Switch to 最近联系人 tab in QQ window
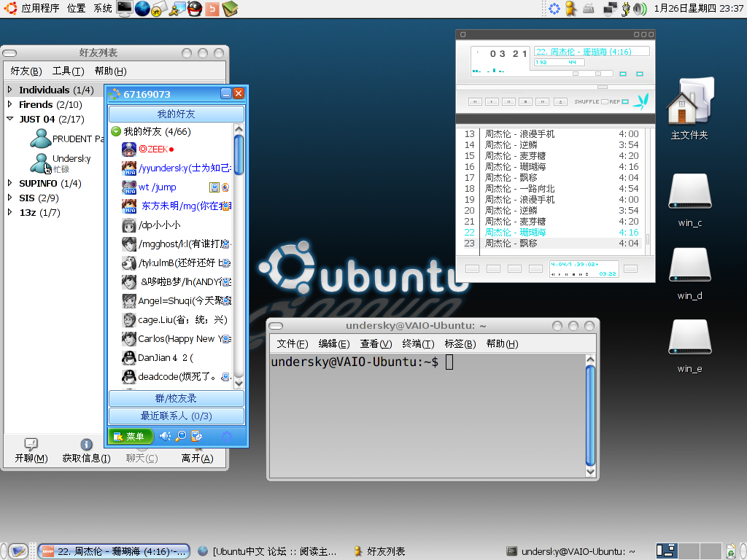Screen dimensions: 747x560 click(x=177, y=416)
